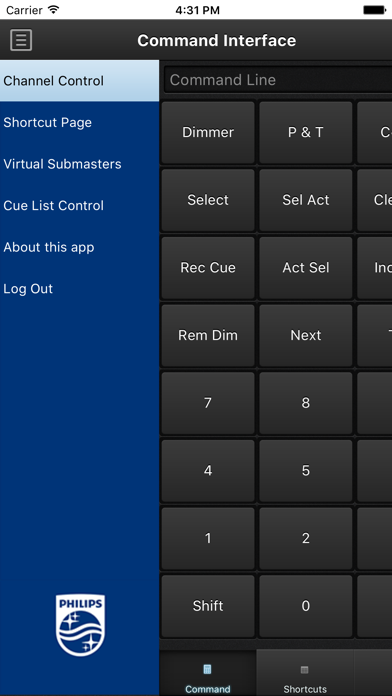392x696 pixels.
Task: Tap the Dimmer button
Action: (x=208, y=132)
